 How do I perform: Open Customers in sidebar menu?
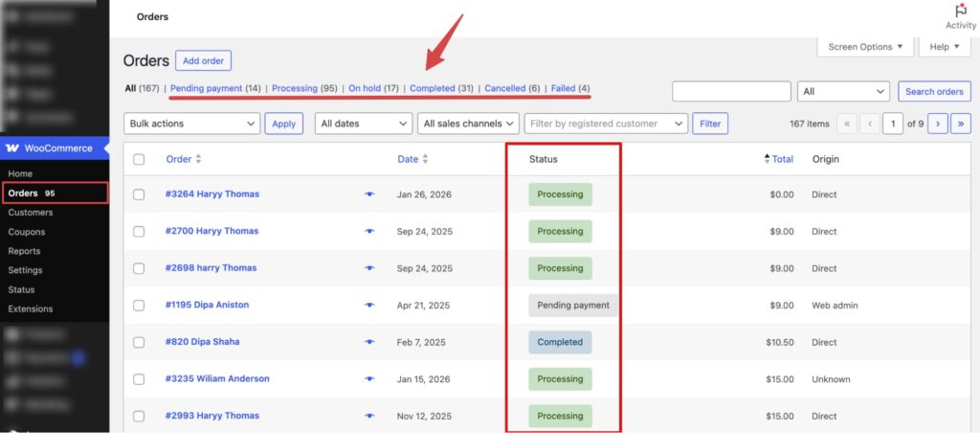click(x=31, y=212)
